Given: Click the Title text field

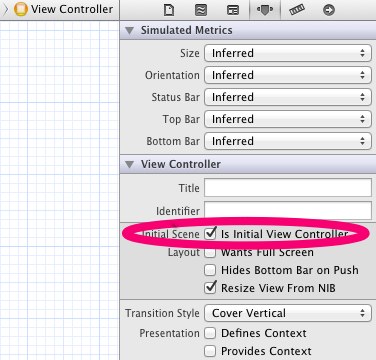Looking at the screenshot, I should [x=288, y=188].
